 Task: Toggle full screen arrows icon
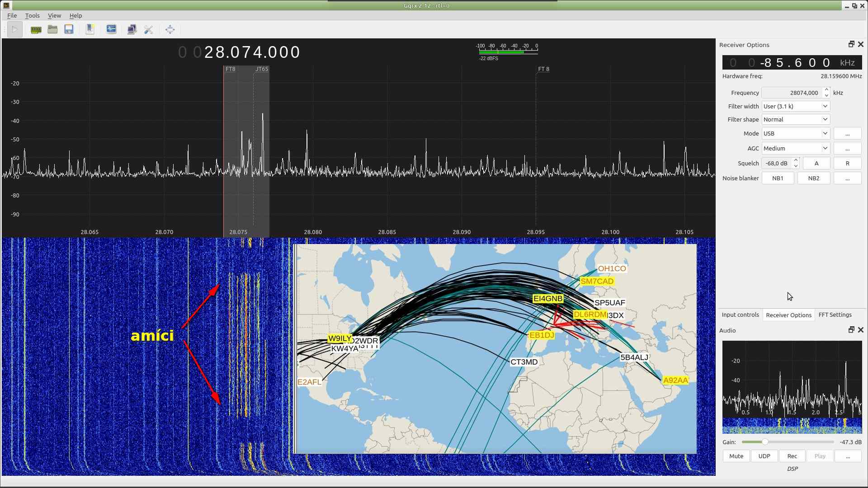170,30
